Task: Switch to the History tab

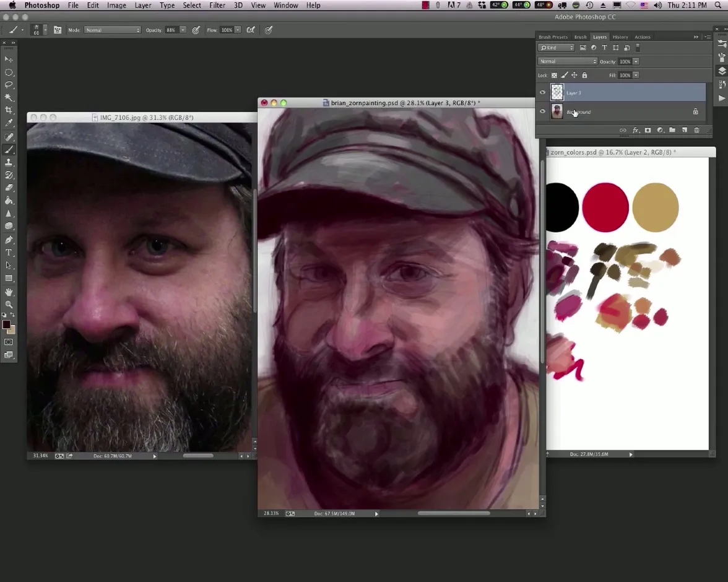Action: tap(620, 37)
